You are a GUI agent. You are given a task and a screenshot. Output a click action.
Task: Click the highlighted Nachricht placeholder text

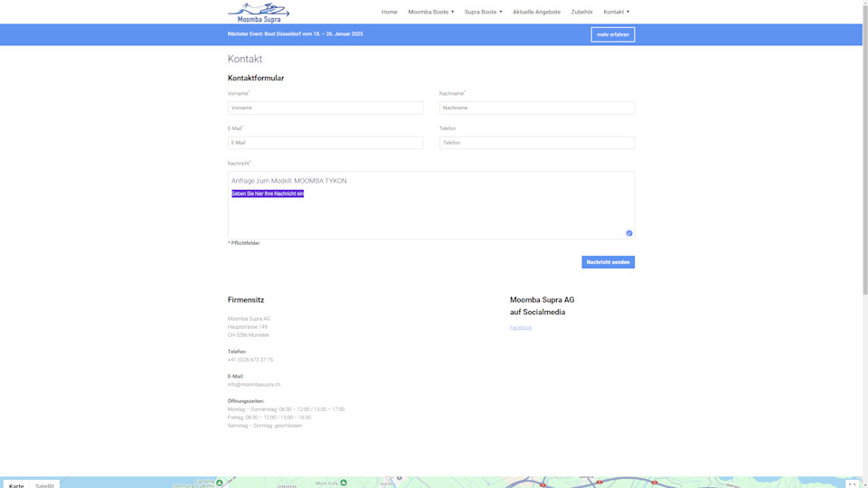coord(268,193)
